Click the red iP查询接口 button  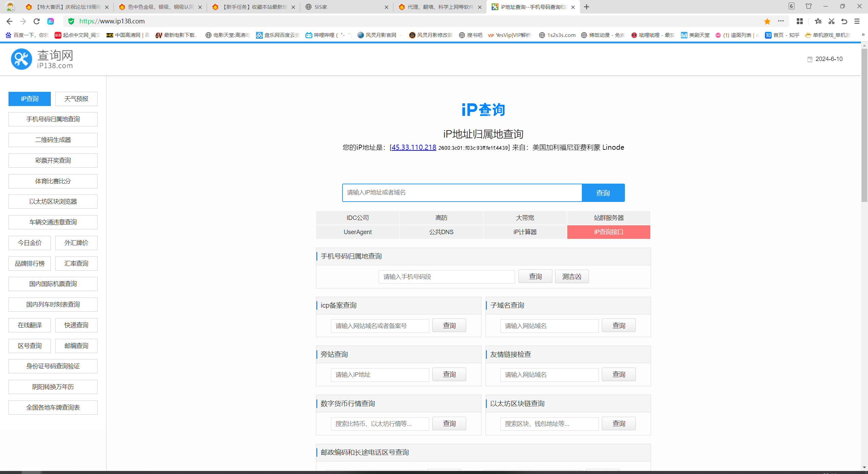coord(609,232)
